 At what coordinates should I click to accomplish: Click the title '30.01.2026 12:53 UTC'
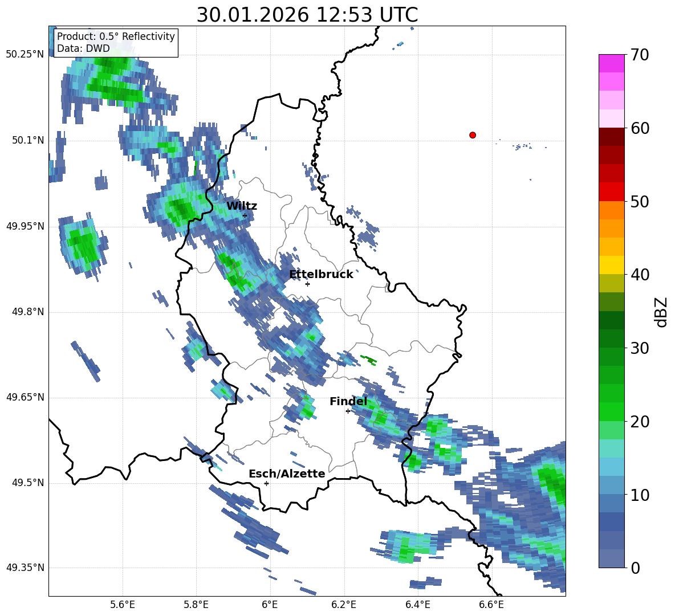[x=307, y=15]
